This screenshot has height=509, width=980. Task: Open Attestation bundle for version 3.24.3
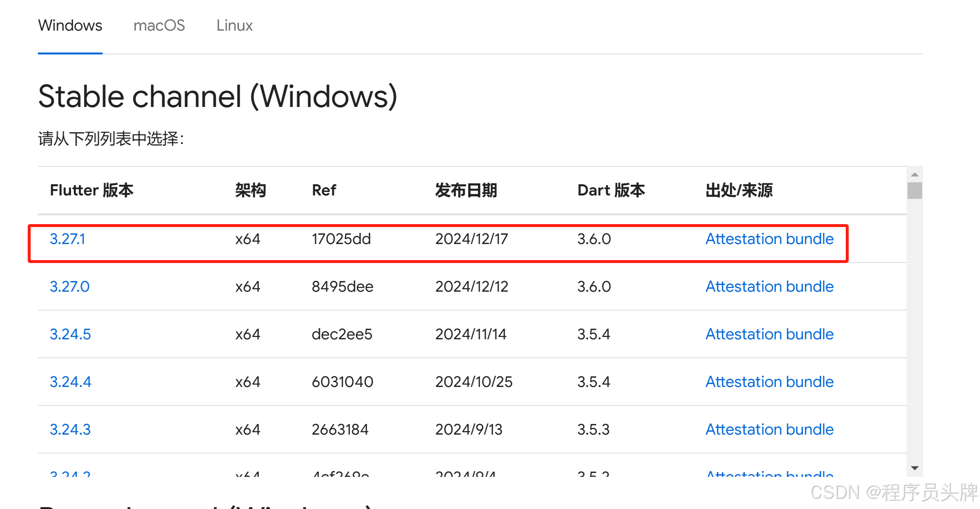769,429
